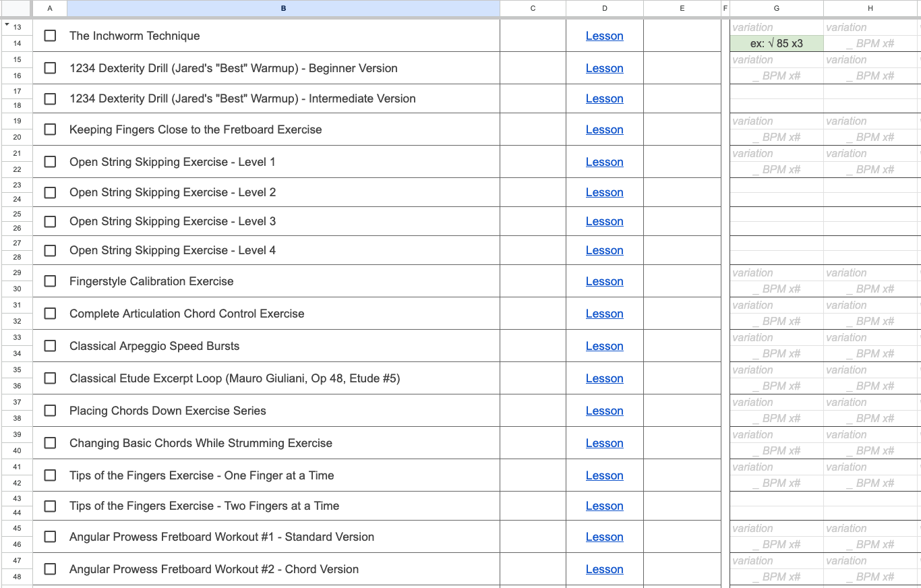The image size is (921, 588).
Task: Toggle Angular Prowess Workout #1 Standard Version checkbox
Action: tap(50, 537)
